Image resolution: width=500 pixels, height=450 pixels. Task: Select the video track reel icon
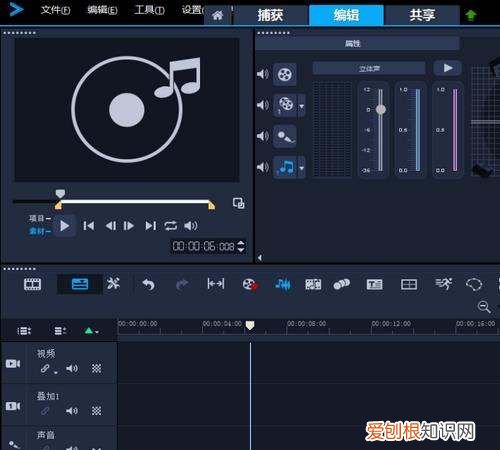click(x=285, y=74)
